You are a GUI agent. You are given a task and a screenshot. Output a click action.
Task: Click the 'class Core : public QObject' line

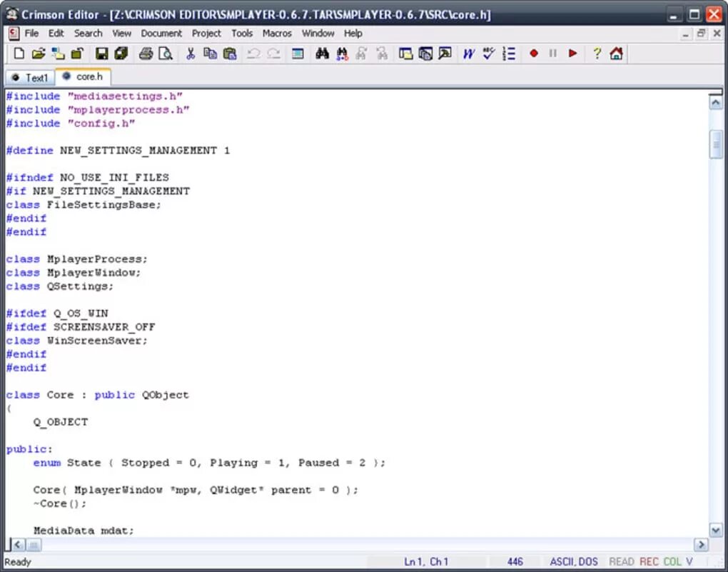coord(98,395)
